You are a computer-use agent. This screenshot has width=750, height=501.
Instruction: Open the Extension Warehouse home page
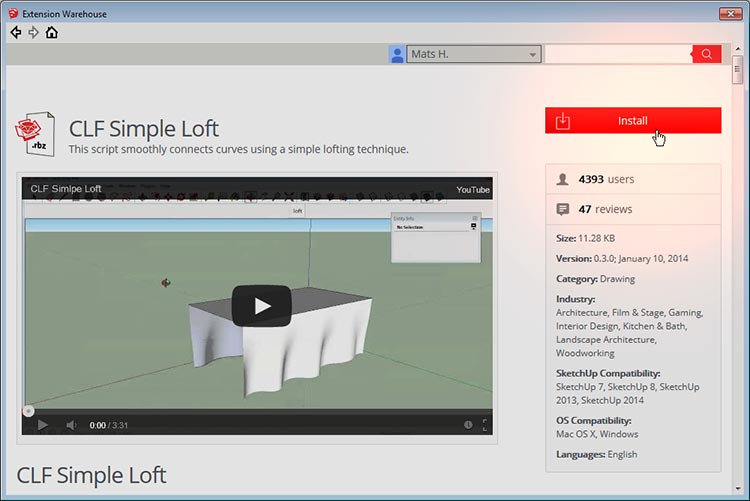[52, 33]
